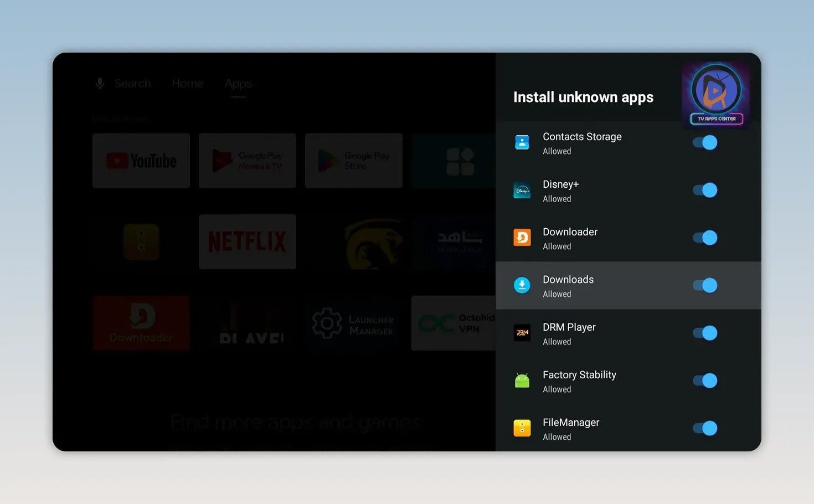Click the Factory Stability label text
Image resolution: width=814 pixels, height=504 pixels.
579,375
